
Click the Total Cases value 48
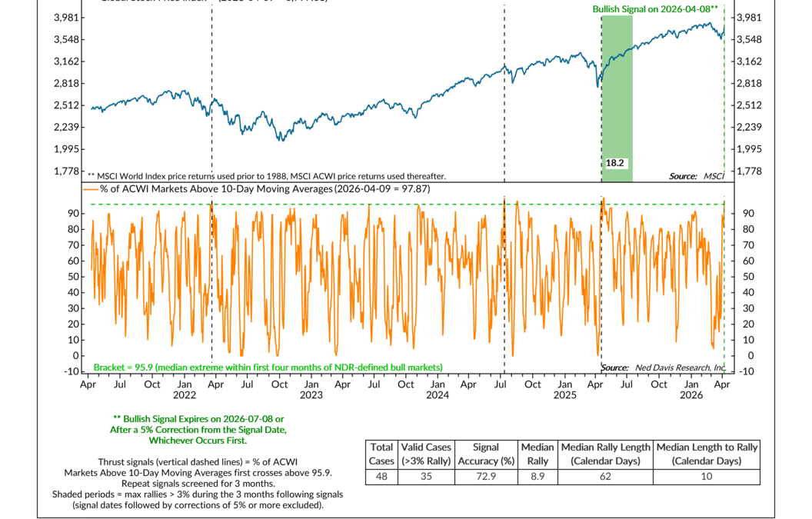point(381,476)
